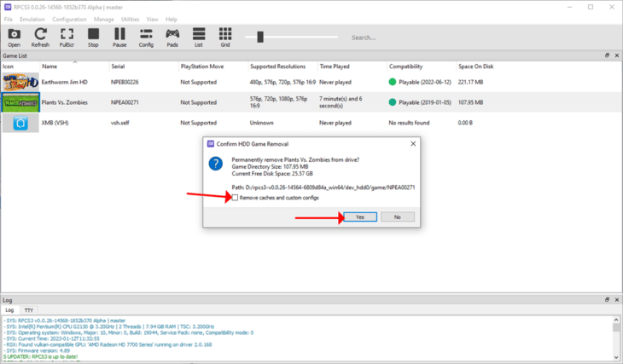
Task: Select Earthworm Jim HD name cell
Action: tap(64, 82)
